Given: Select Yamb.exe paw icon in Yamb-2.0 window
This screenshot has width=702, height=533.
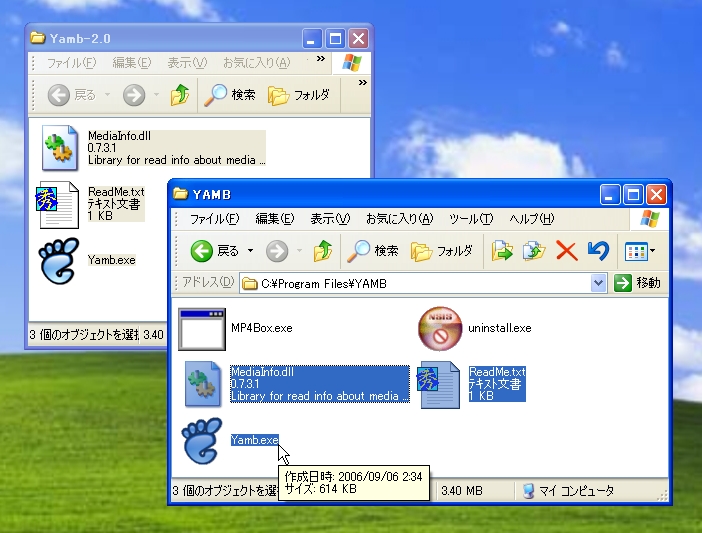Looking at the screenshot, I should pos(59,261).
